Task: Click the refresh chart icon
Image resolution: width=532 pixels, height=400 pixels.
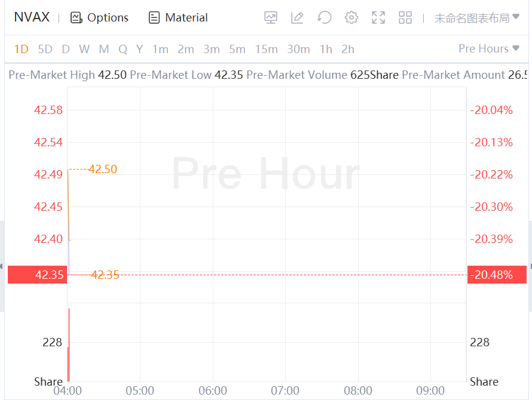Action: tap(325, 18)
